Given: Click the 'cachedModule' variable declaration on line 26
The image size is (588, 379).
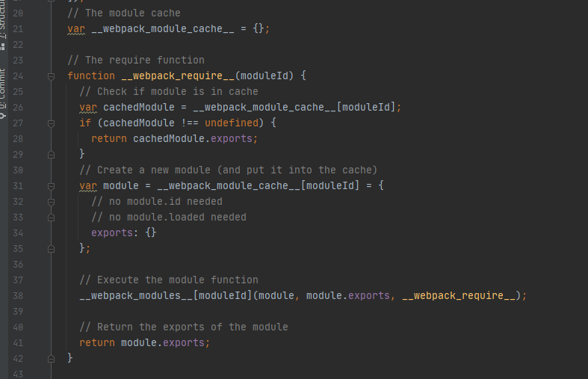Looking at the screenshot, I should tap(139, 108).
